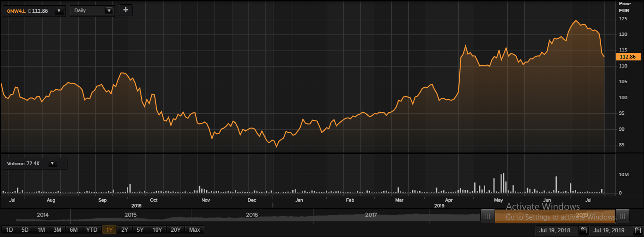Image resolution: width=644 pixels, height=237 pixels.
Task: Click the 2017 label in the navigator timeline
Action: (x=371, y=215)
